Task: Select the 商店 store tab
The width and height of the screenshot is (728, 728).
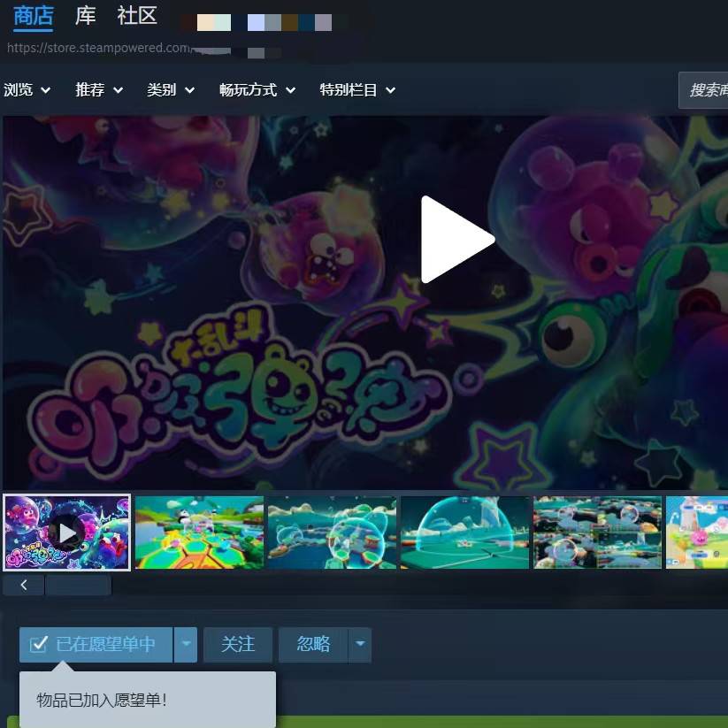Action: pyautogui.click(x=34, y=16)
